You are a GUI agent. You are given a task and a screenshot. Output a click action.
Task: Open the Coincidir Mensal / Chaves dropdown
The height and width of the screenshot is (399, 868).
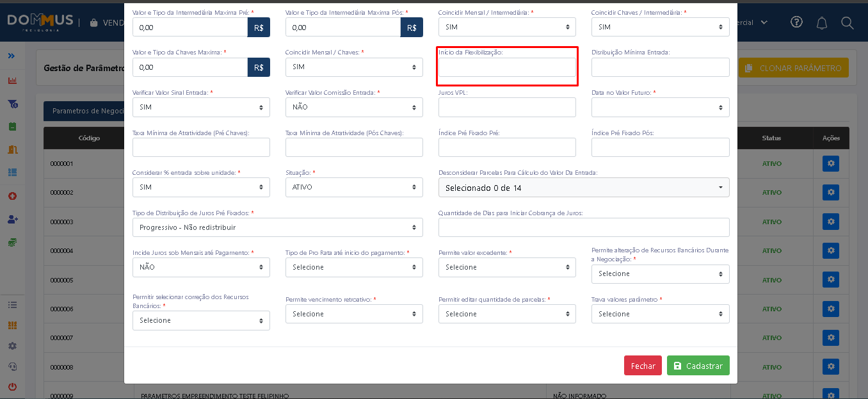coord(354,67)
